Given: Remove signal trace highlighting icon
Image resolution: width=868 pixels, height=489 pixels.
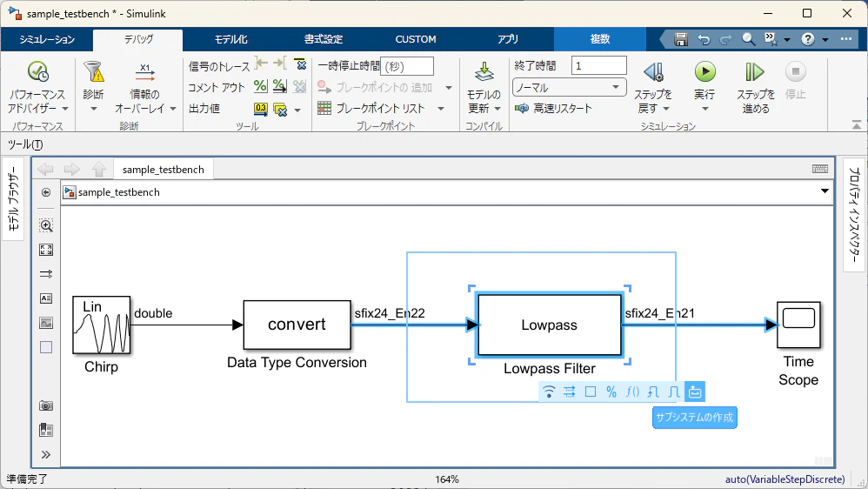Looking at the screenshot, I should [299, 64].
